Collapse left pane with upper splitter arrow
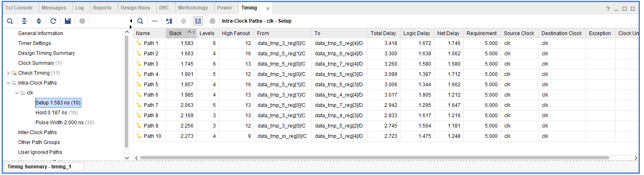The height and width of the screenshot is (175, 644). tap(131, 21)
